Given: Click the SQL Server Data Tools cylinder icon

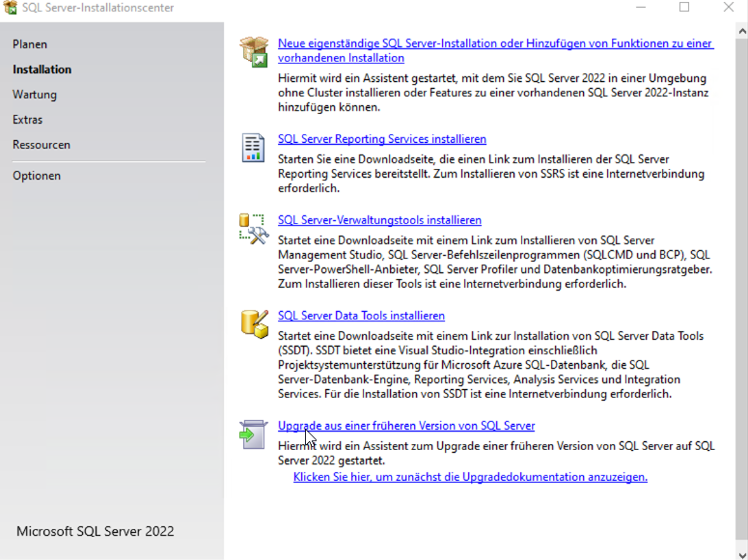Looking at the screenshot, I should point(254,324).
